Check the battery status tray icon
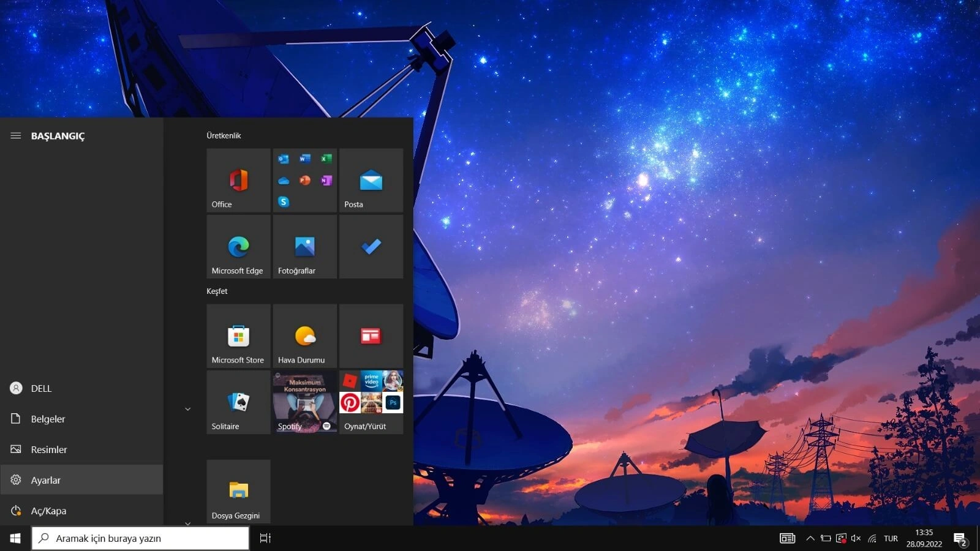The height and width of the screenshot is (551, 980). pos(826,538)
